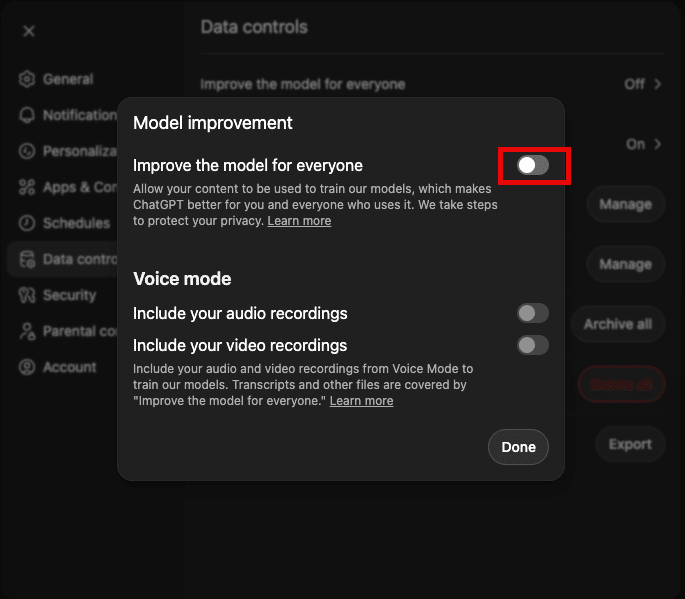This screenshot has width=685, height=599.
Task: Click the Personalization icon
Action: [27, 151]
